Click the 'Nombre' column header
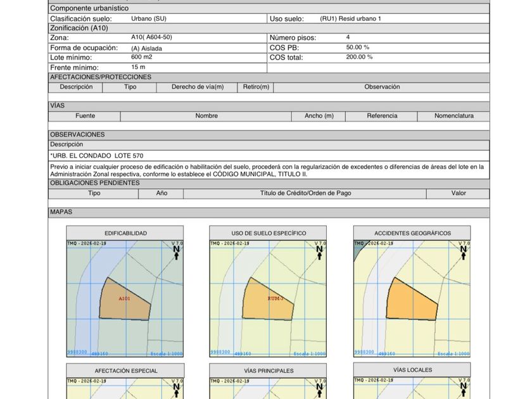This screenshot has width=532, height=399. click(206, 116)
